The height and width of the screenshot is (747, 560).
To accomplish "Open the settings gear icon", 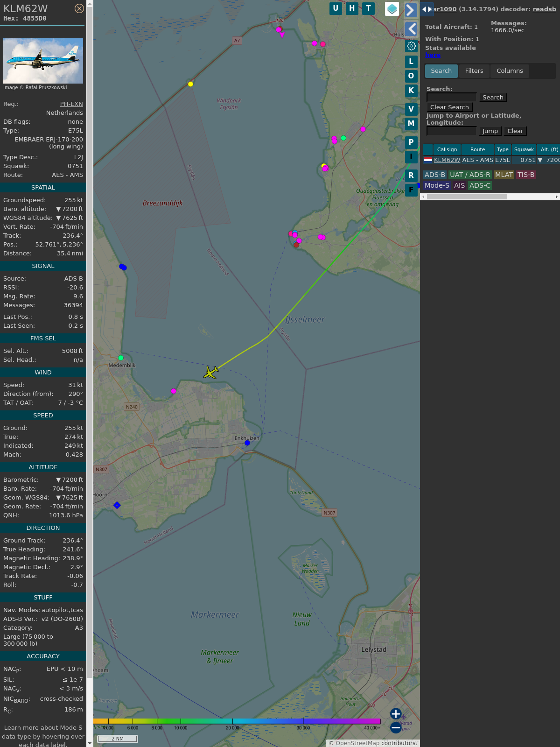I will [x=411, y=46].
